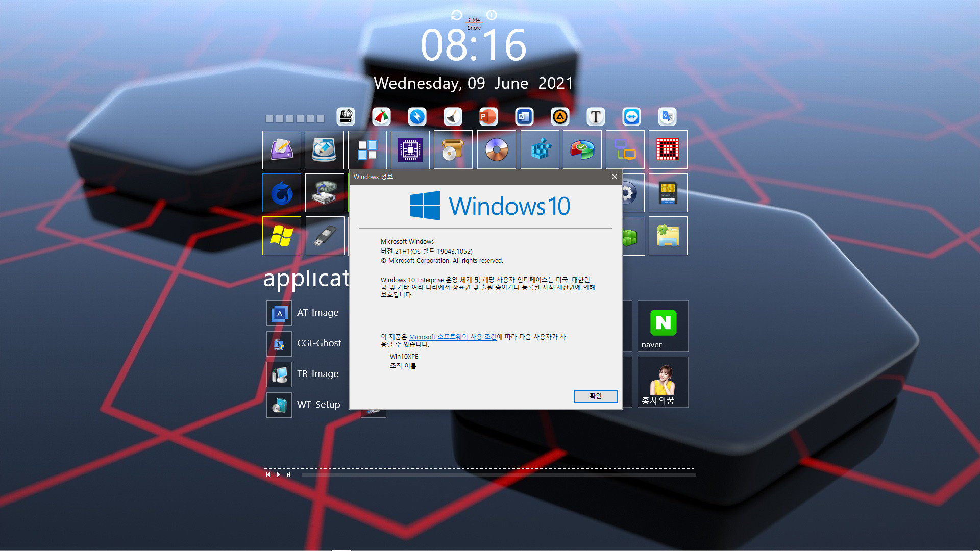Launch the red pixel-grid tile
Screen dimensions: 980x551
(668, 150)
